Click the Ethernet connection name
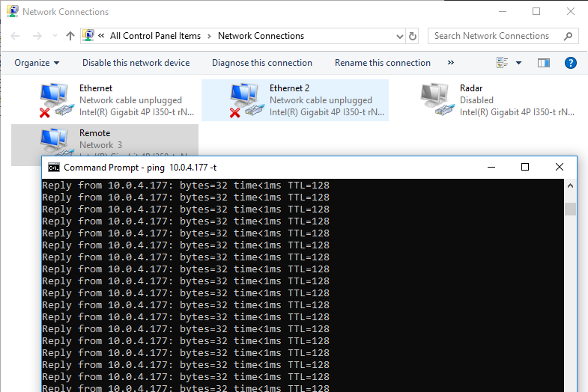 (x=96, y=88)
